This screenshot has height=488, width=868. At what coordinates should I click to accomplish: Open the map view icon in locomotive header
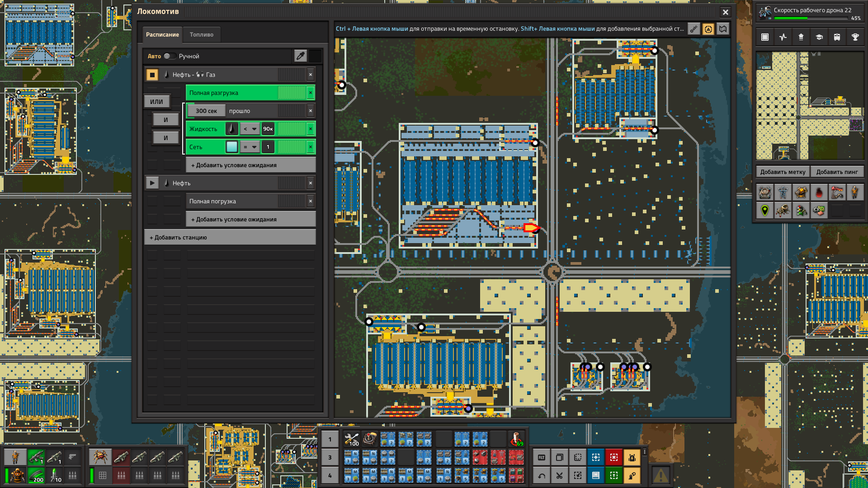(x=723, y=29)
